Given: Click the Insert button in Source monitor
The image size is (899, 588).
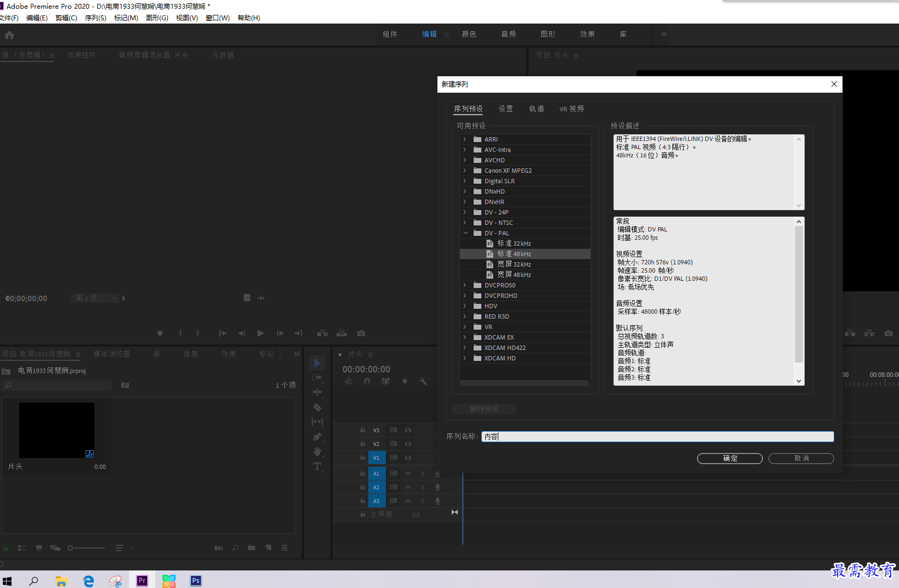Looking at the screenshot, I should pos(323,333).
